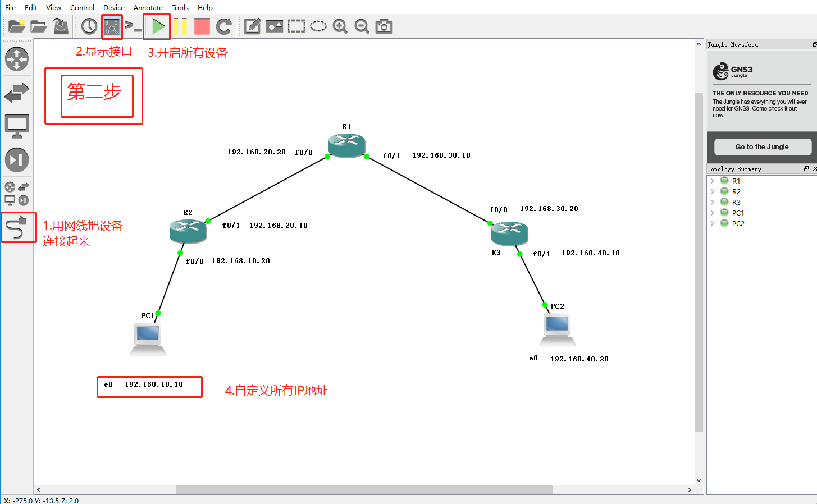This screenshot has height=504, width=817.
Task: Open the snapshot manager clock icon
Action: pos(89,26)
